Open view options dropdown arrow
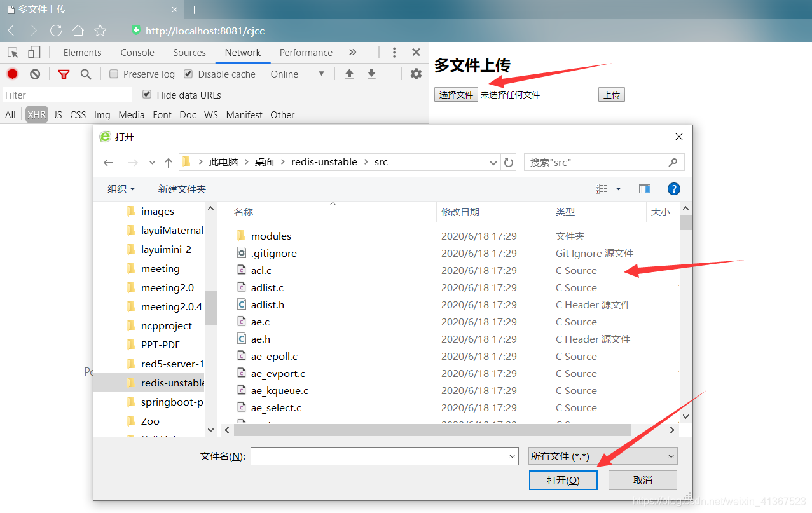This screenshot has width=812, height=513. tap(618, 189)
